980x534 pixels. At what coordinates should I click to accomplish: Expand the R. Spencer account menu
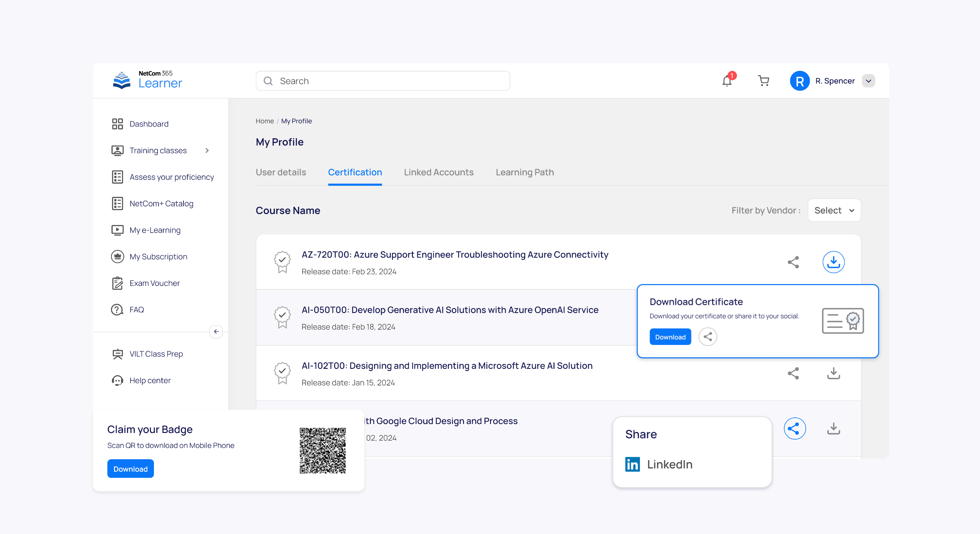[x=868, y=81]
